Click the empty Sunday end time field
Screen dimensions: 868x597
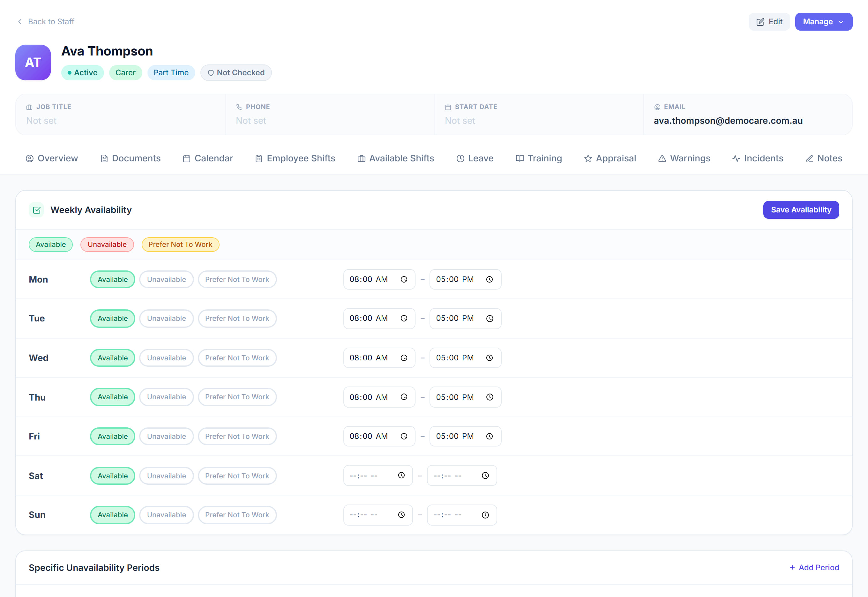pyautogui.click(x=462, y=515)
